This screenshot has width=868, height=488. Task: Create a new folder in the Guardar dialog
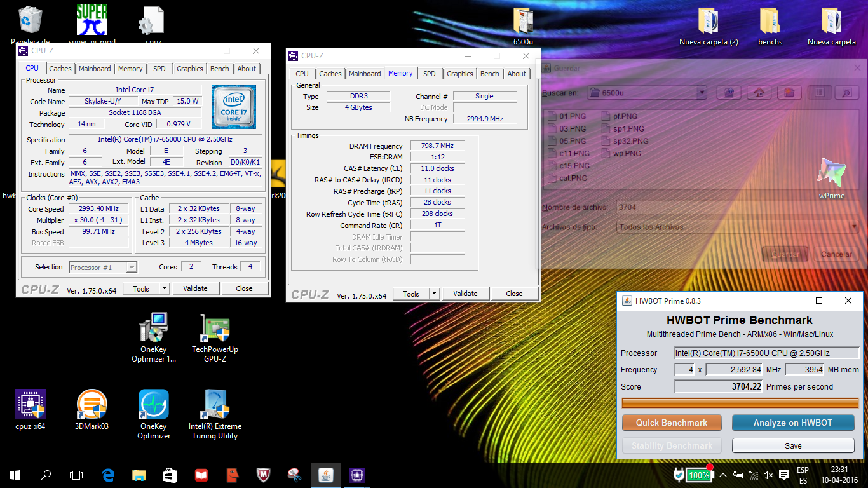tap(789, 93)
